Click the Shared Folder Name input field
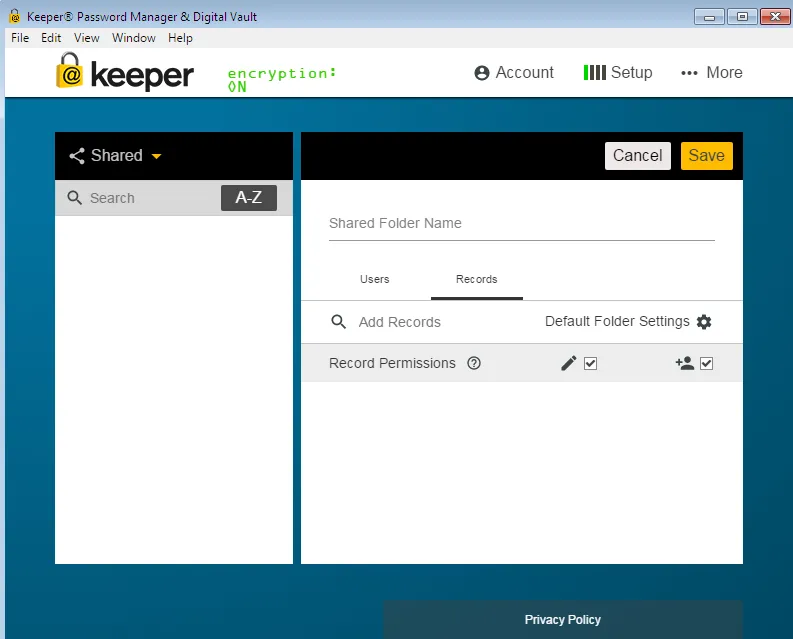This screenshot has width=793, height=639. pos(521,224)
